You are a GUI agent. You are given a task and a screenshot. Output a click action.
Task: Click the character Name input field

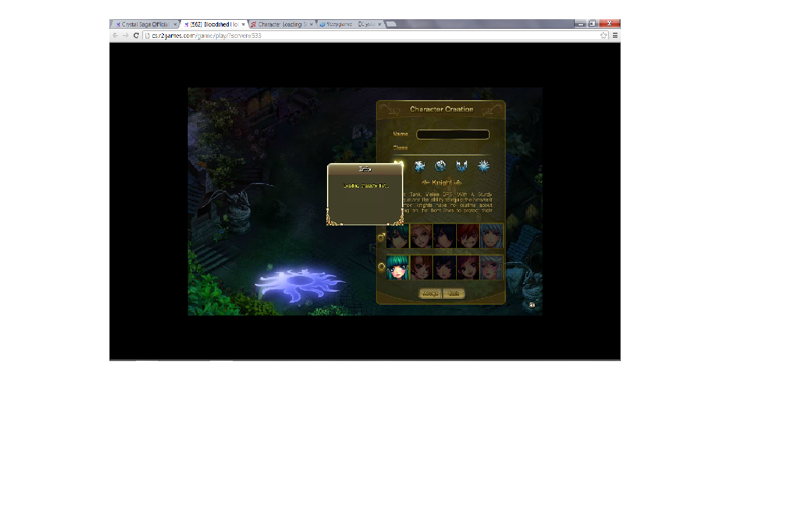452,134
